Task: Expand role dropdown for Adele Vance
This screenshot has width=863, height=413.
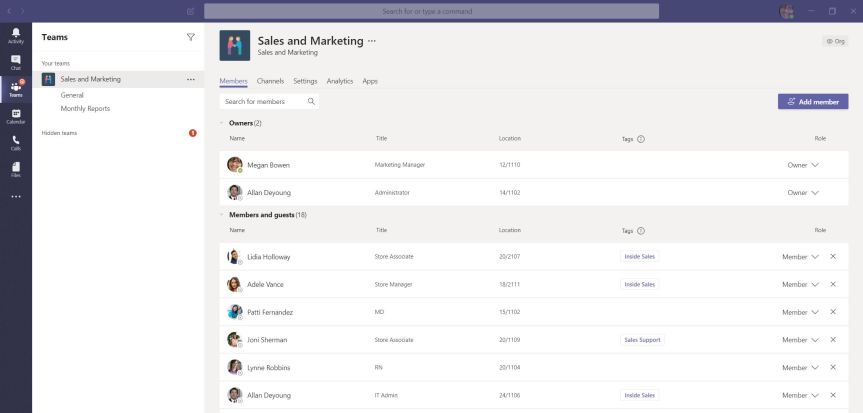Action: (x=815, y=284)
